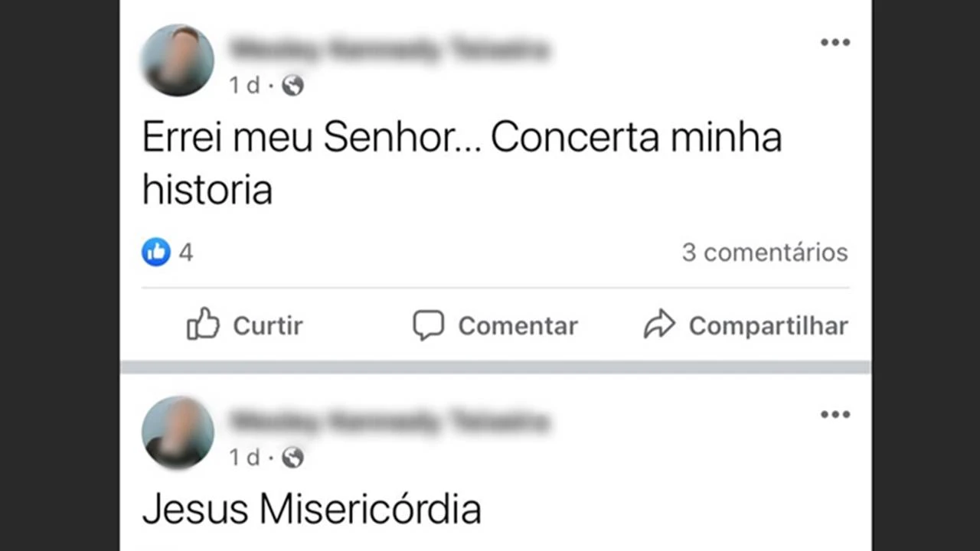Click the Jesus Misericórdia post text
Image resolution: width=980 pixels, height=551 pixels.
[312, 510]
